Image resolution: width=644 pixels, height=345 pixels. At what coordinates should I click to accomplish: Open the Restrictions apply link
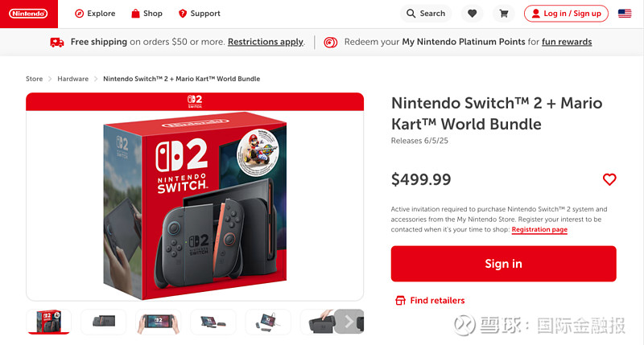(266, 42)
